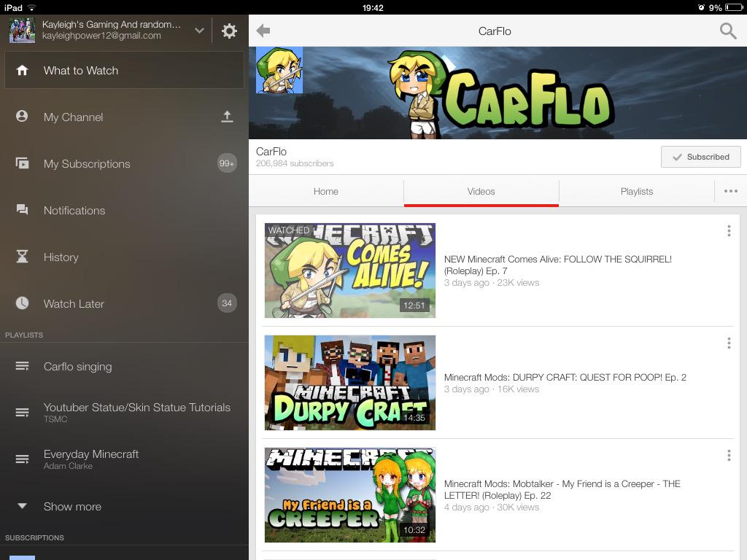This screenshot has height=560, width=747.
Task: Tap the My Channel label
Action: (74, 117)
